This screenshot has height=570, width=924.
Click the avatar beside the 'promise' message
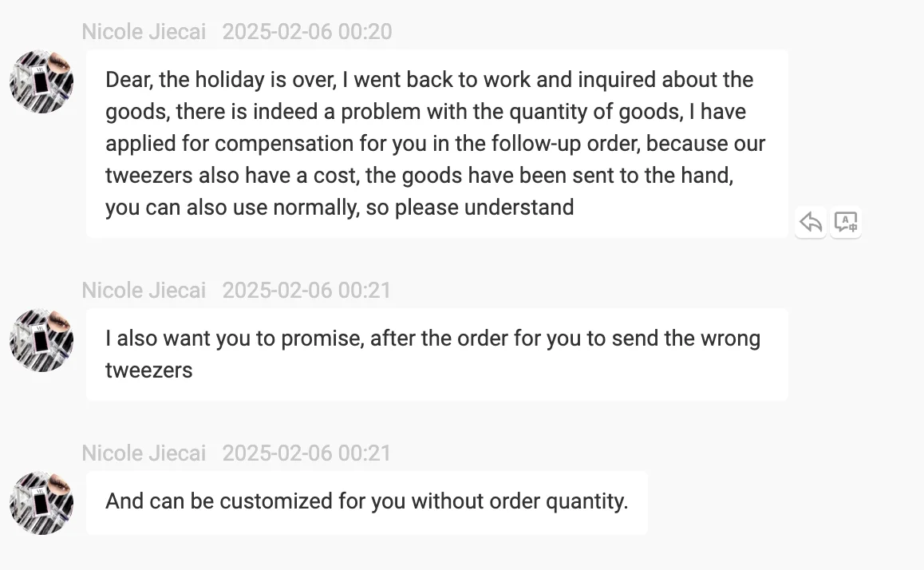coord(41,341)
